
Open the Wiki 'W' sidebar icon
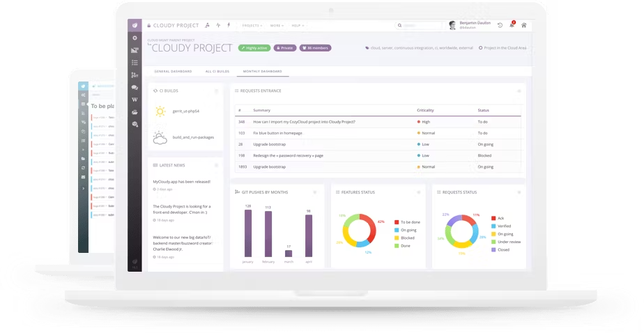point(135,100)
